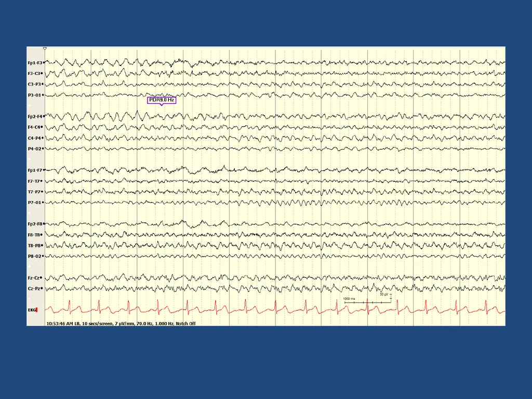Select the P3-O1 channel label
The height and width of the screenshot is (399, 532).
(x=35, y=95)
